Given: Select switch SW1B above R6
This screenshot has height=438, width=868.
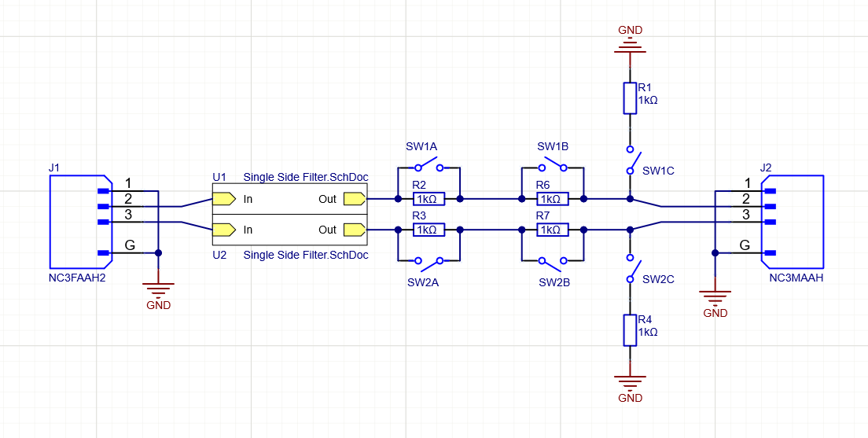Looking at the screenshot, I should click(x=552, y=166).
